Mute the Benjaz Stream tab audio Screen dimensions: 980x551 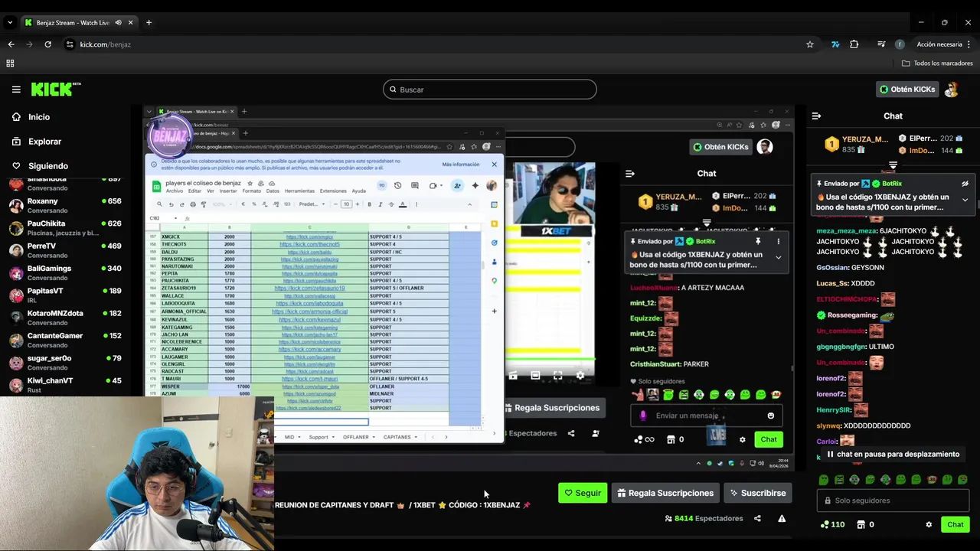click(119, 23)
